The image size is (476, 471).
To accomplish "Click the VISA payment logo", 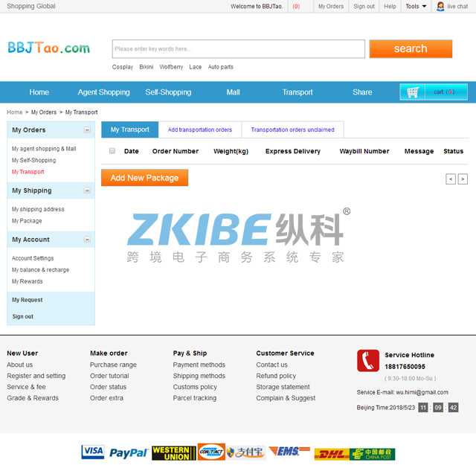I will (93, 452).
